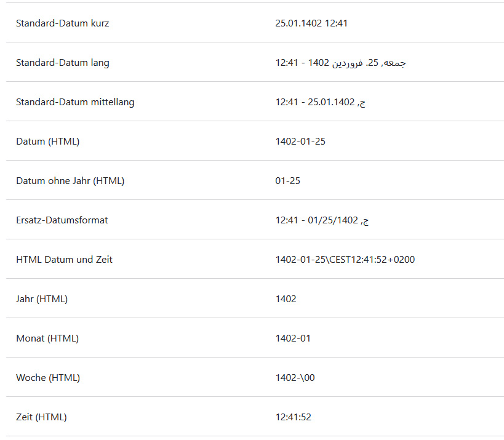Screen dimensions: 504x440
Task: Click the "Standard-Datum lang" row label
Action: [x=62, y=63]
